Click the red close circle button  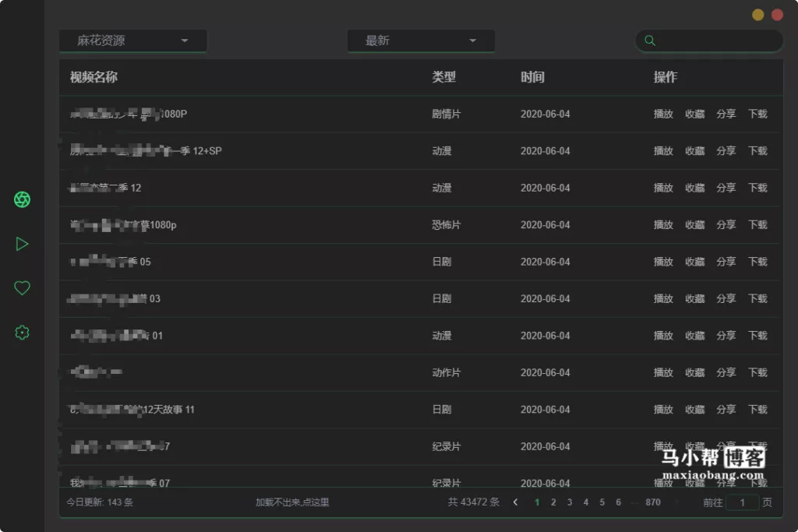777,15
